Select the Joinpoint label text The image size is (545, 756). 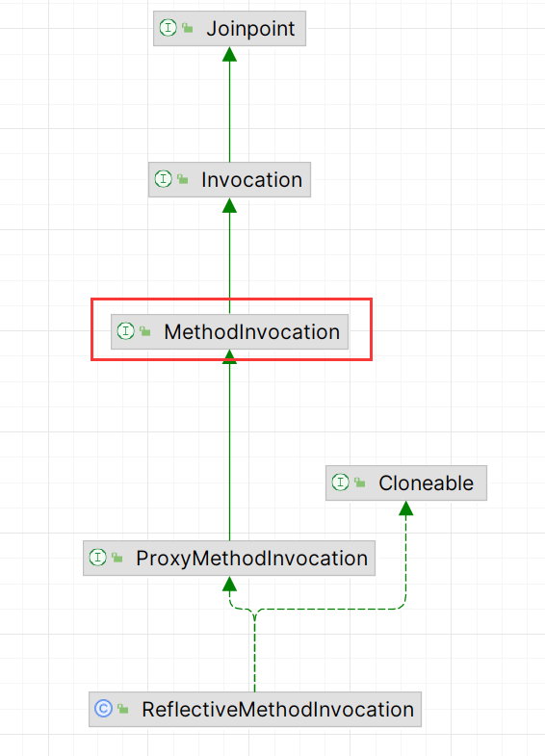(x=250, y=30)
